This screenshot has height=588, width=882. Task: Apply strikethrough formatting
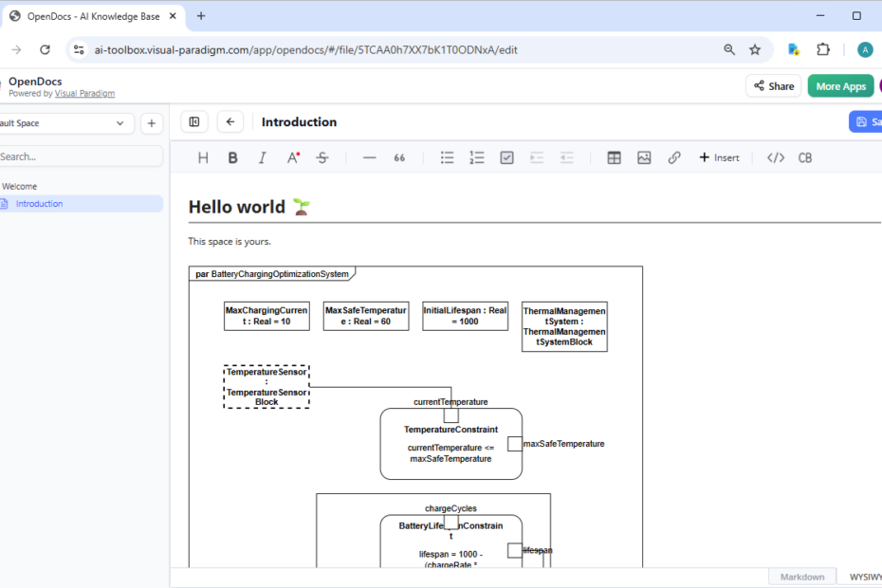[x=322, y=157]
